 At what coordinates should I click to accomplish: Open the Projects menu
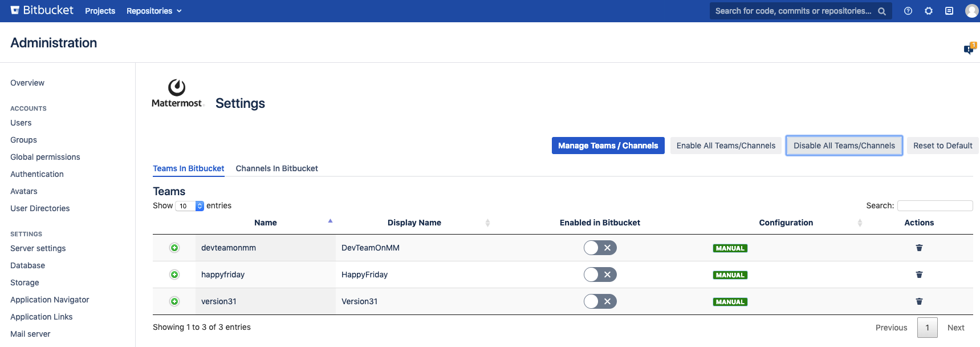tap(100, 11)
